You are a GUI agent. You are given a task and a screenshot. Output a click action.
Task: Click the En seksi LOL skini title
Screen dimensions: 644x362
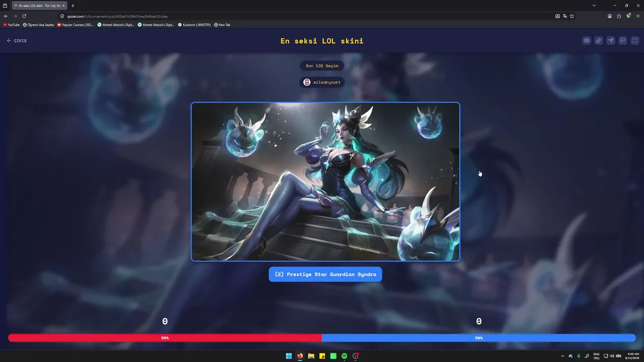pyautogui.click(x=322, y=41)
